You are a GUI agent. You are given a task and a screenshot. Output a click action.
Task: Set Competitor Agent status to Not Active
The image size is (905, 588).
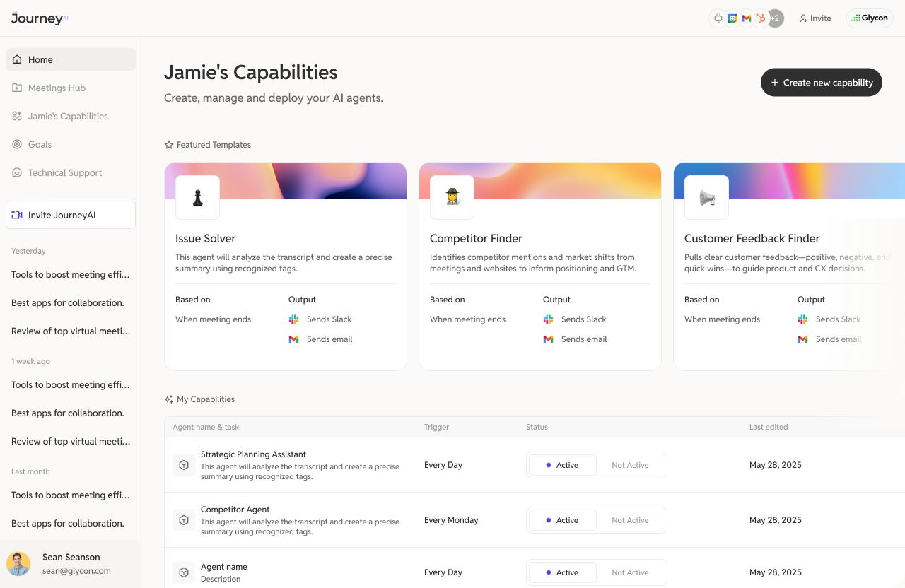pyautogui.click(x=630, y=520)
